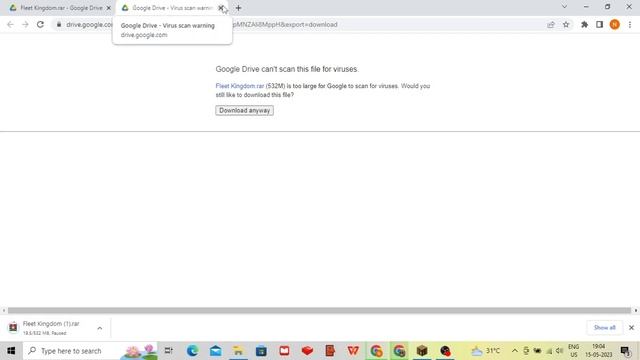Switch to the Fleet Kingdom.rar Google Drive tab
This screenshot has width=640, height=360.
coord(57,8)
